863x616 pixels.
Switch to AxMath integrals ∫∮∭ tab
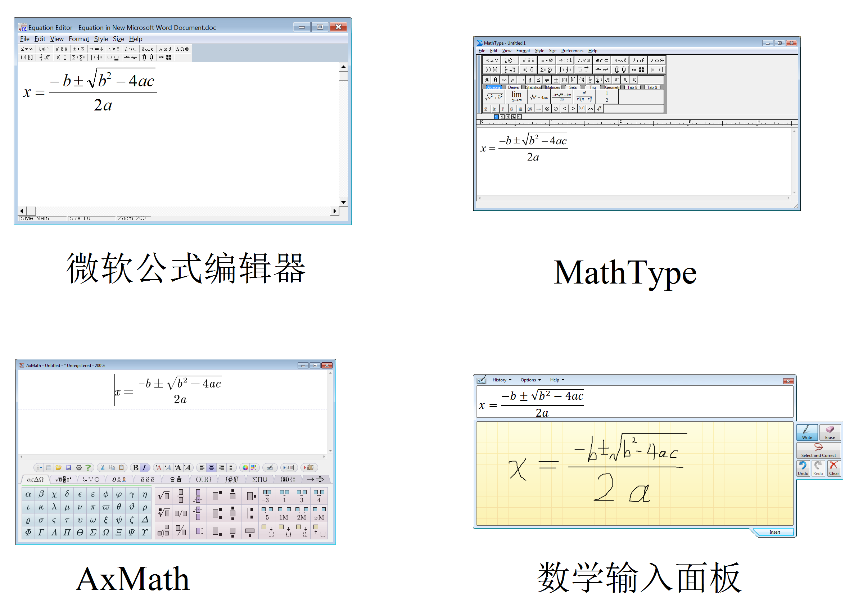pos(231,479)
